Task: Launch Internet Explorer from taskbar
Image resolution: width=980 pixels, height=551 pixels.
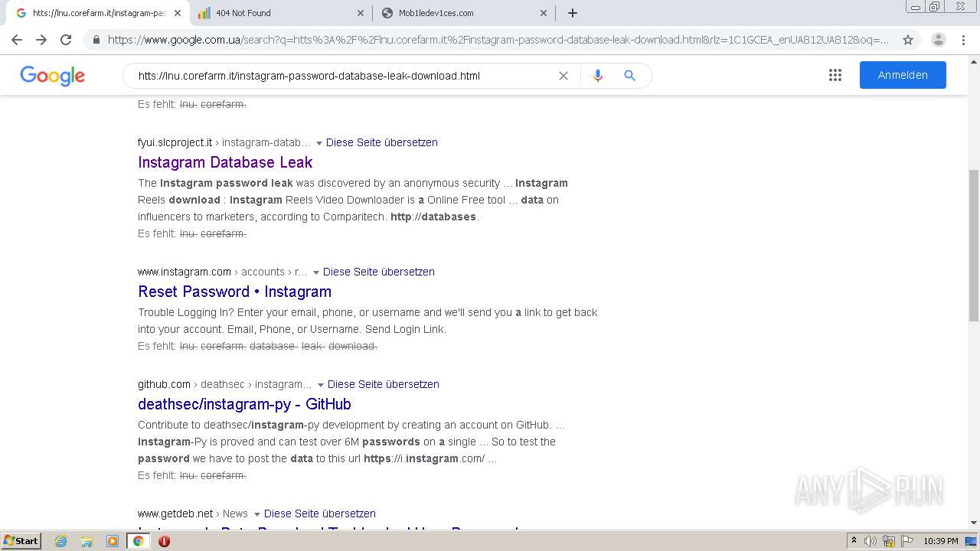Action: (x=61, y=541)
